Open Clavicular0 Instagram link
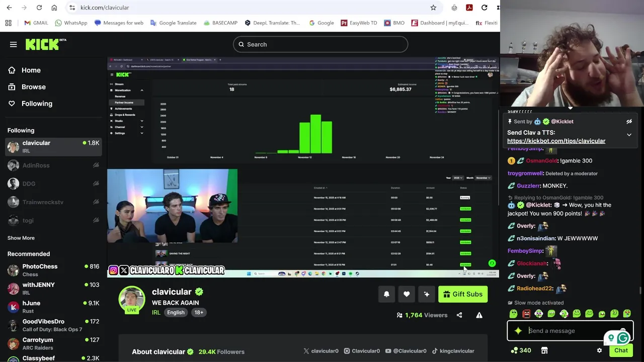 coord(362,351)
